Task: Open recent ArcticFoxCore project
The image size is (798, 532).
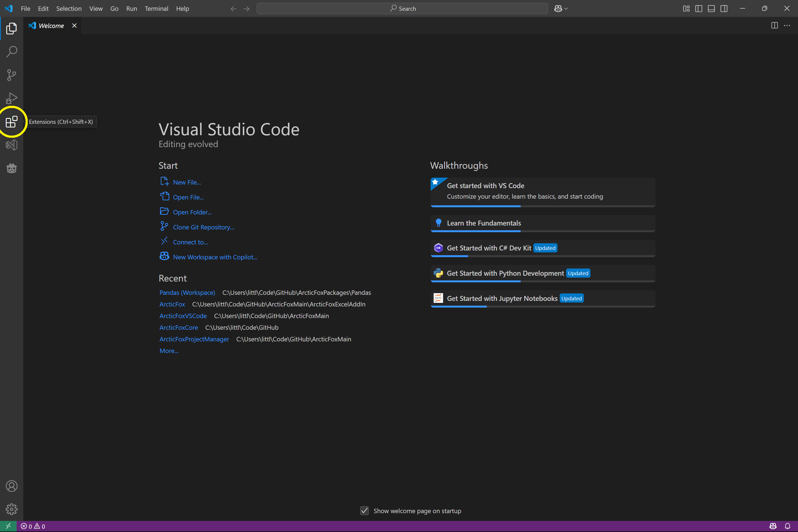Action: 179,327
